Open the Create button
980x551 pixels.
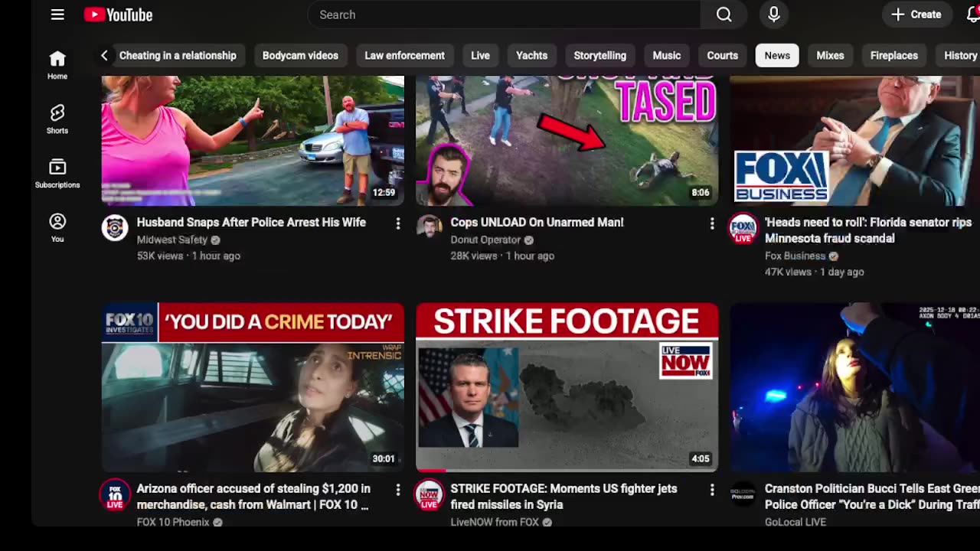tap(916, 15)
